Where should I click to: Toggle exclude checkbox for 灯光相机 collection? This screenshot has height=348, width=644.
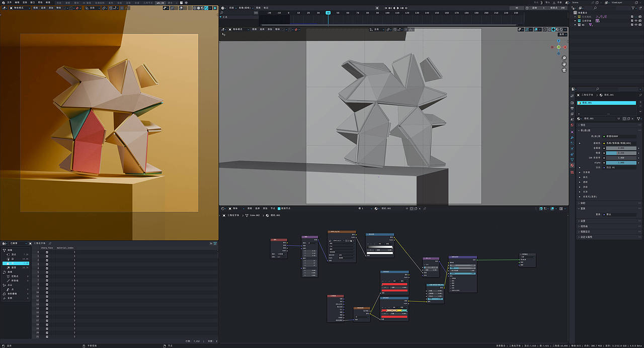[632, 17]
